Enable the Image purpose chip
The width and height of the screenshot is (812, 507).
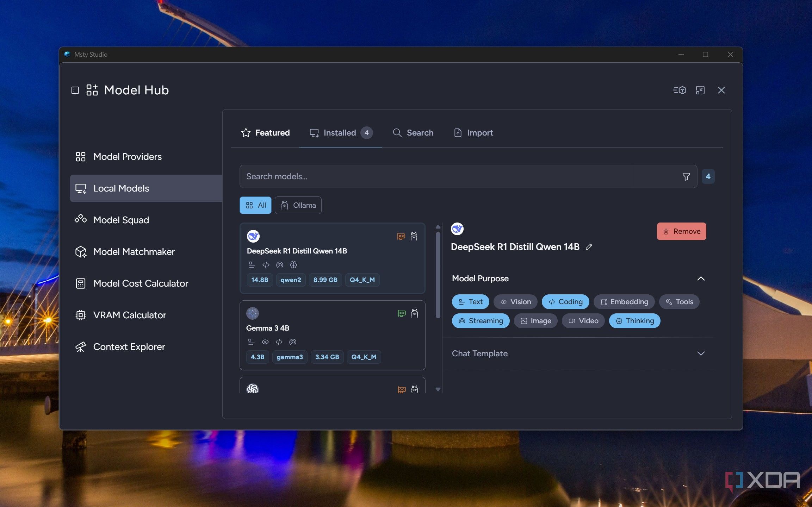pos(536,321)
